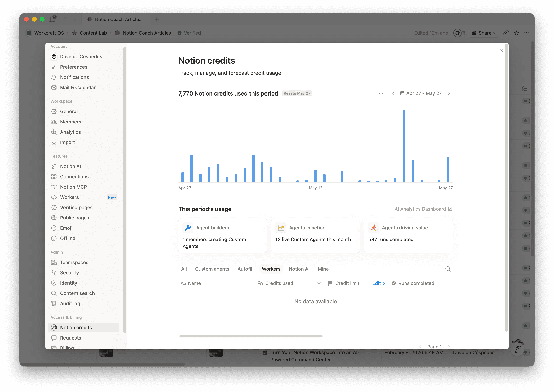Image resolution: width=554 pixels, height=392 pixels.
Task: Click Workcraft OS breadcrumb
Action: tap(45, 33)
